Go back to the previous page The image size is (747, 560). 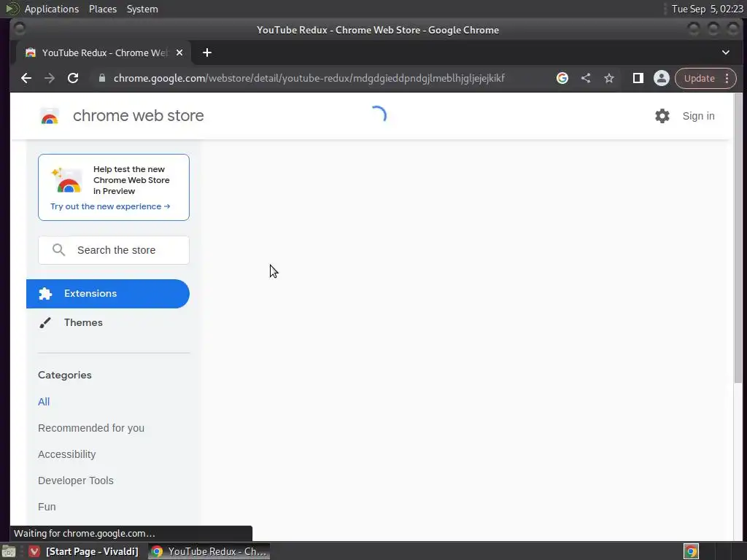pyautogui.click(x=26, y=78)
